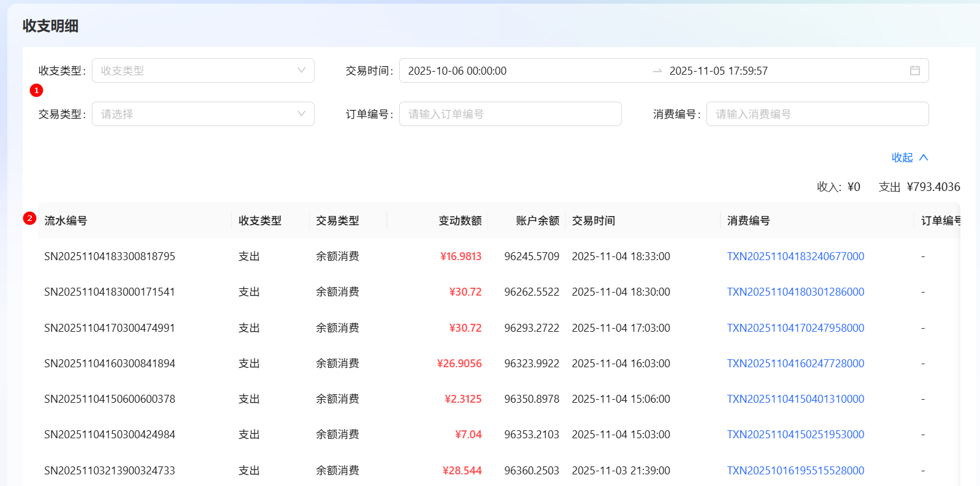Click the time 2025-11-03 21:39:00
This screenshot has width=980, height=486.
pos(621,471)
